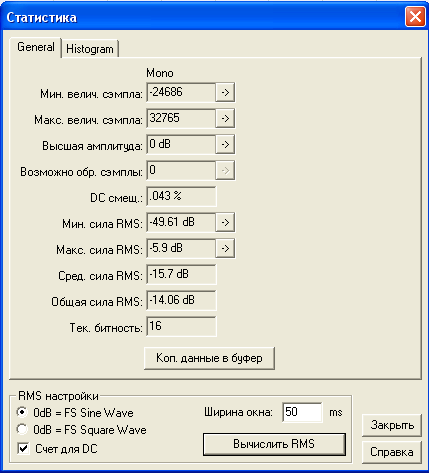Click the -24686 minimum sample value field

point(181,92)
